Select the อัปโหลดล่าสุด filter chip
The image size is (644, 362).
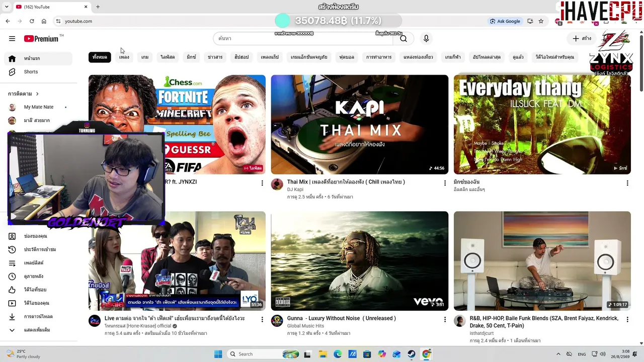[x=487, y=57]
